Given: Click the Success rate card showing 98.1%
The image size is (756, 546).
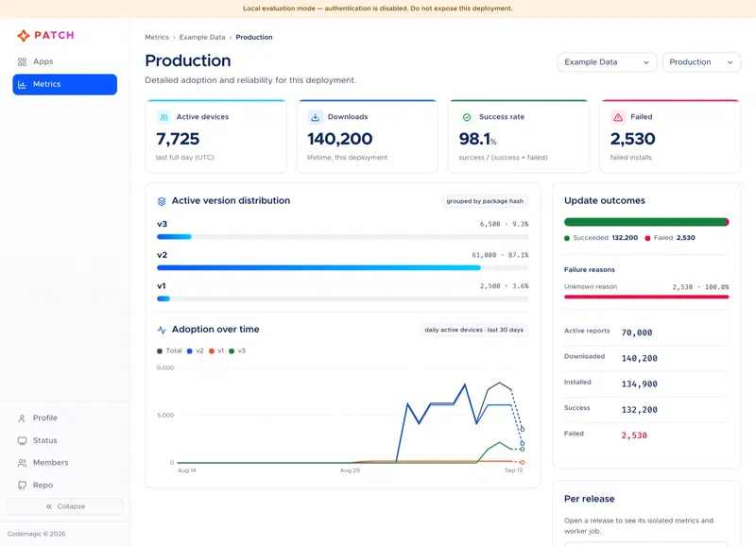Looking at the screenshot, I should point(519,136).
